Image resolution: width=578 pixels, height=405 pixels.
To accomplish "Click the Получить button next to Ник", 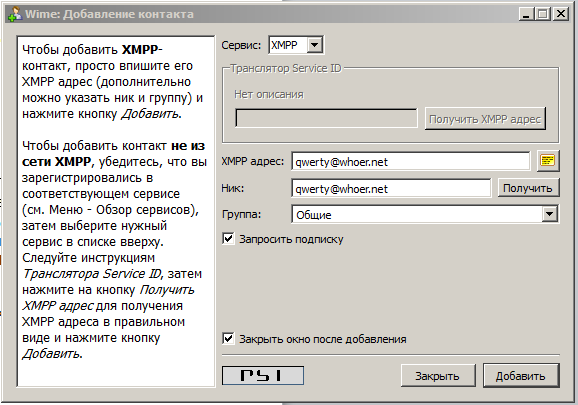I will coord(528,188).
